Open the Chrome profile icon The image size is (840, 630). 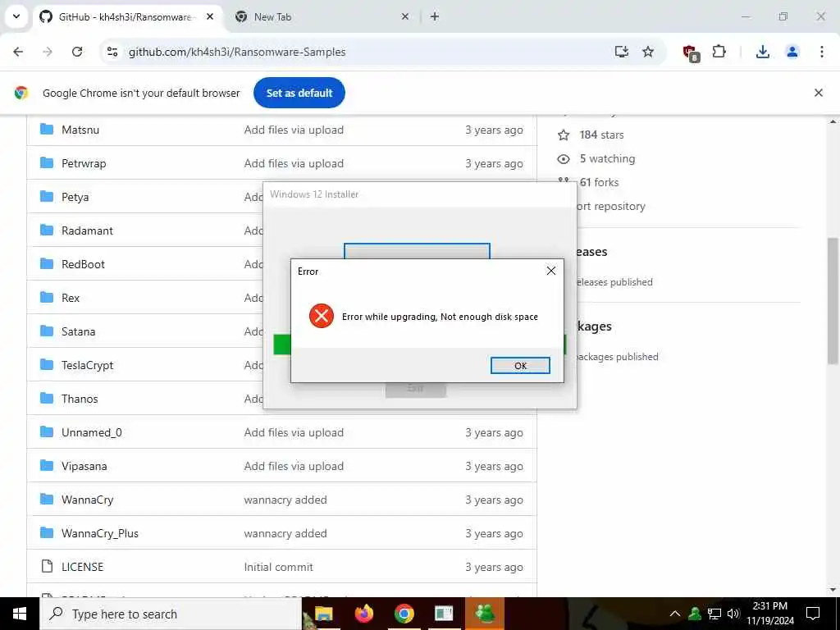tap(792, 52)
